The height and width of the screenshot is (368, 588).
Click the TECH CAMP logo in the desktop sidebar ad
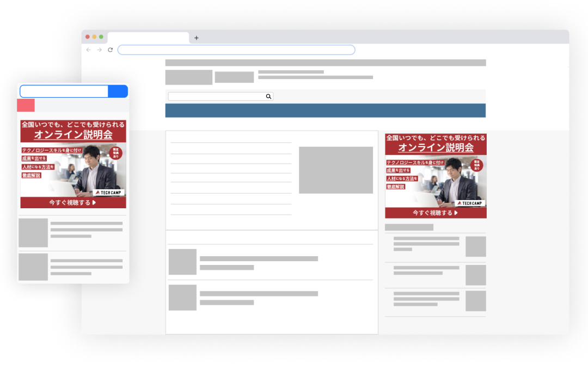point(470,203)
